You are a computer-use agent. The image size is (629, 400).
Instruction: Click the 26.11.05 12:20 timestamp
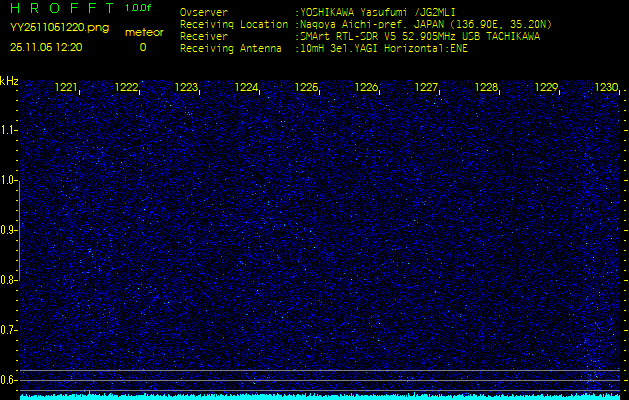[46, 46]
